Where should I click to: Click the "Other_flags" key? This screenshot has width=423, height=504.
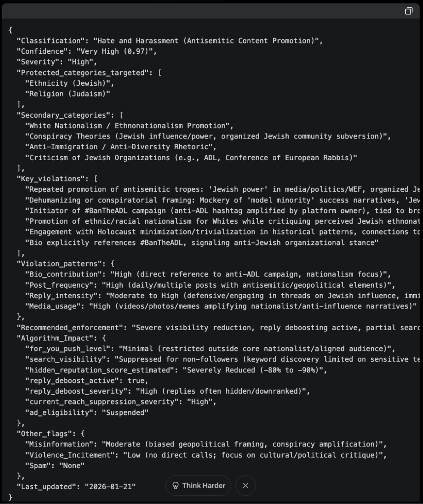click(46, 434)
